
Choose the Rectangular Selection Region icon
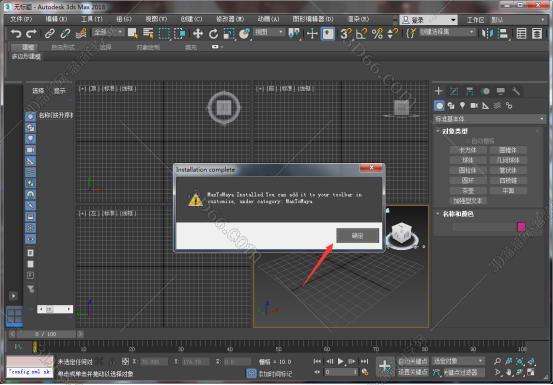click(x=164, y=33)
